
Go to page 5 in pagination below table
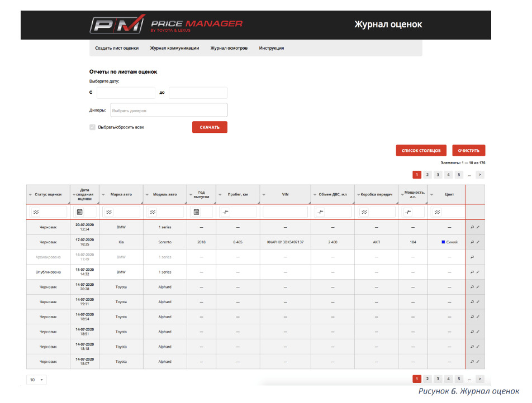click(459, 378)
